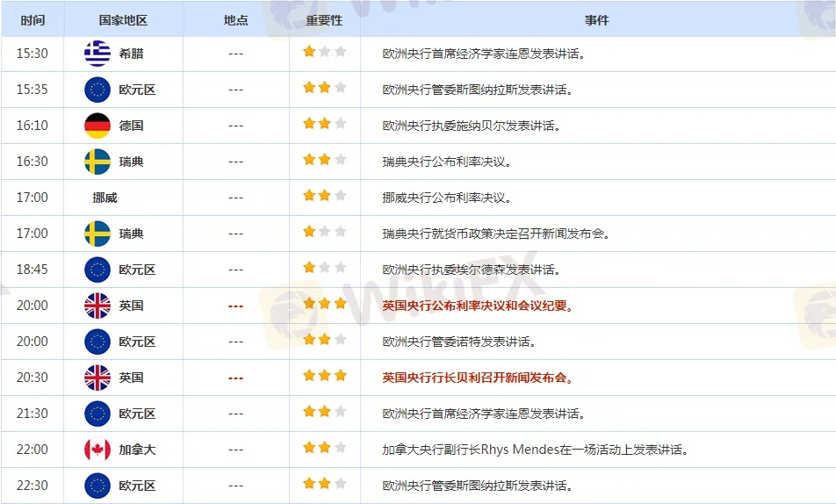The height and width of the screenshot is (504, 836).
Task: Click 英国 label in the 20:30 row
Action: [131, 378]
